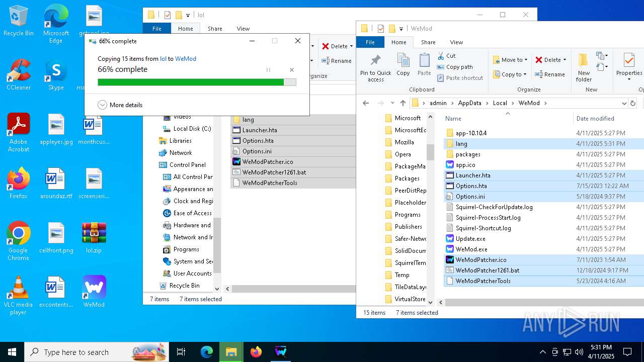Open Microsoft Edge from the taskbar
644x362 pixels.
(207, 352)
